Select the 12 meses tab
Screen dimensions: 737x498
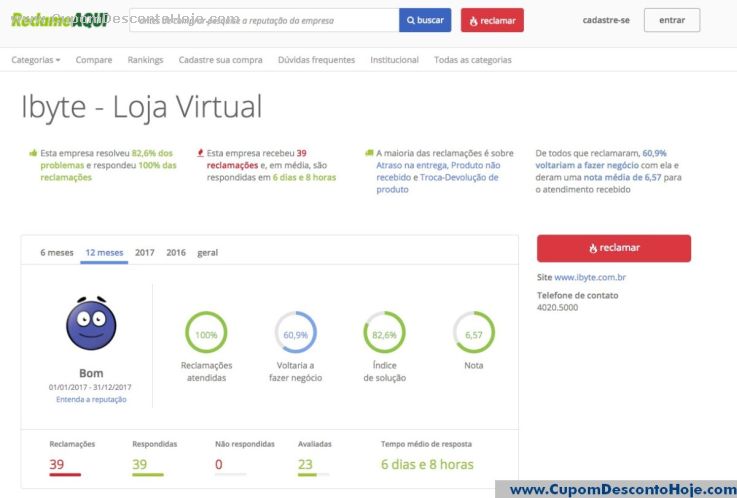point(104,253)
